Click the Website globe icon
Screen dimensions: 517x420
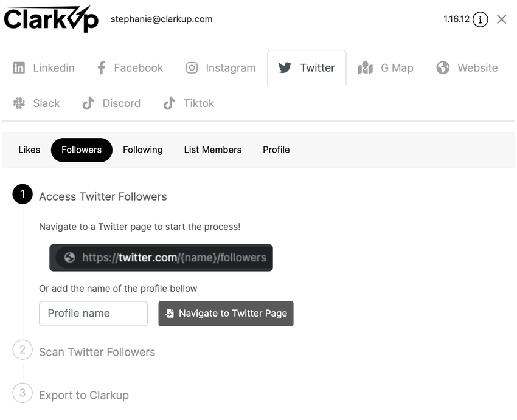(443, 68)
